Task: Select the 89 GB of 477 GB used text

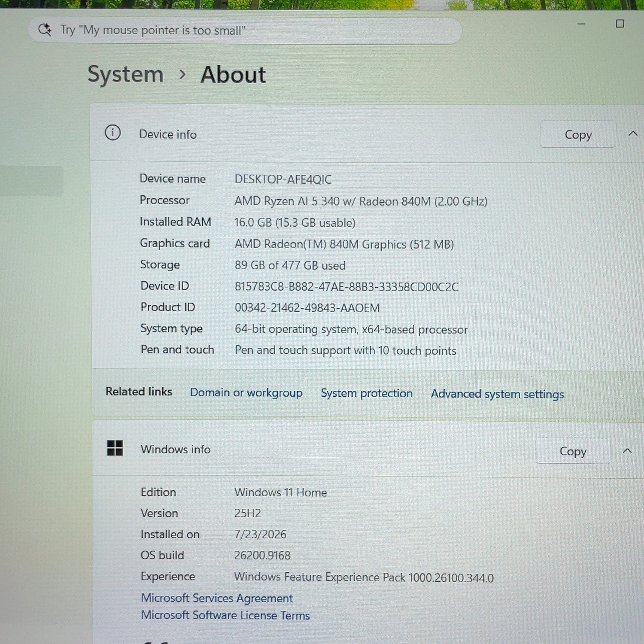Action: 290,265
